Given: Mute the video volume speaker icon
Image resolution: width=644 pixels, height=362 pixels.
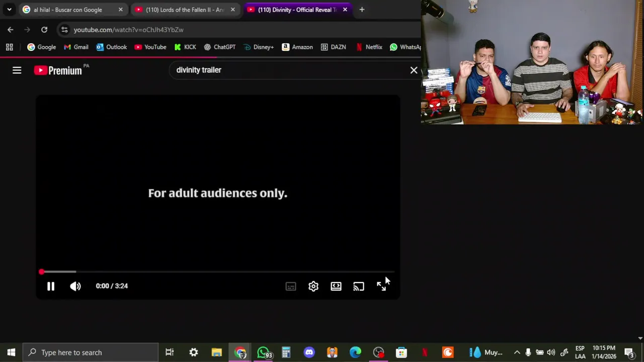Looking at the screenshot, I should coord(75,286).
